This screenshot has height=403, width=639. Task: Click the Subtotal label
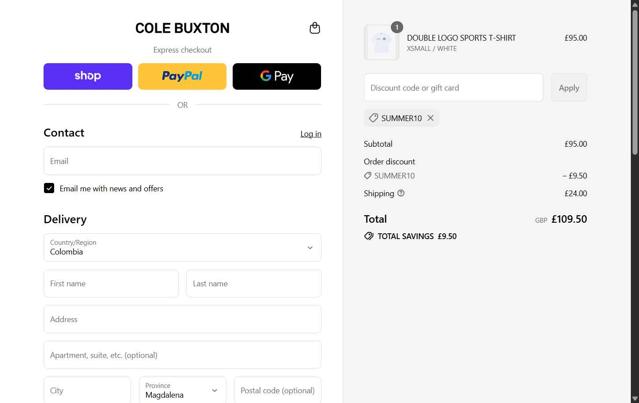pyautogui.click(x=378, y=144)
